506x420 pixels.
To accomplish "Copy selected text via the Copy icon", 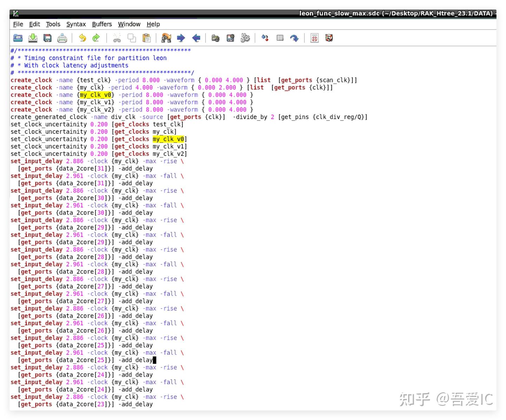I will [x=132, y=38].
